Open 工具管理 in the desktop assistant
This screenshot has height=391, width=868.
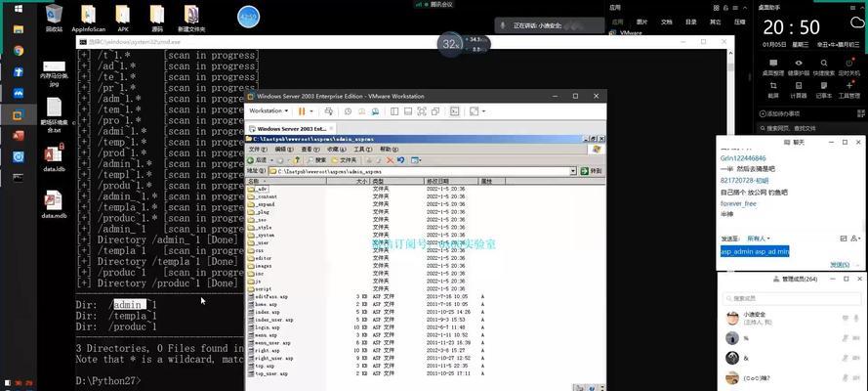coord(848,90)
